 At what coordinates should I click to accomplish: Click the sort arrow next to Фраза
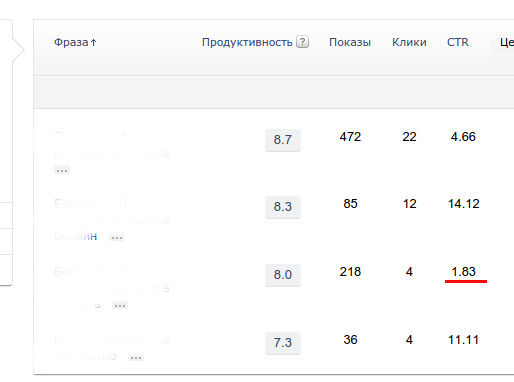tap(94, 43)
